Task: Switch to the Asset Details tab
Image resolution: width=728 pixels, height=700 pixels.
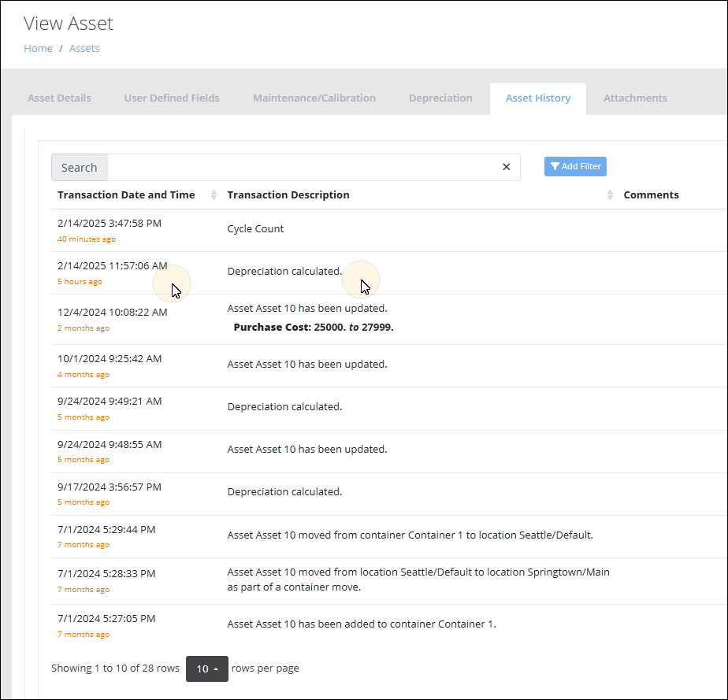Action: point(59,98)
